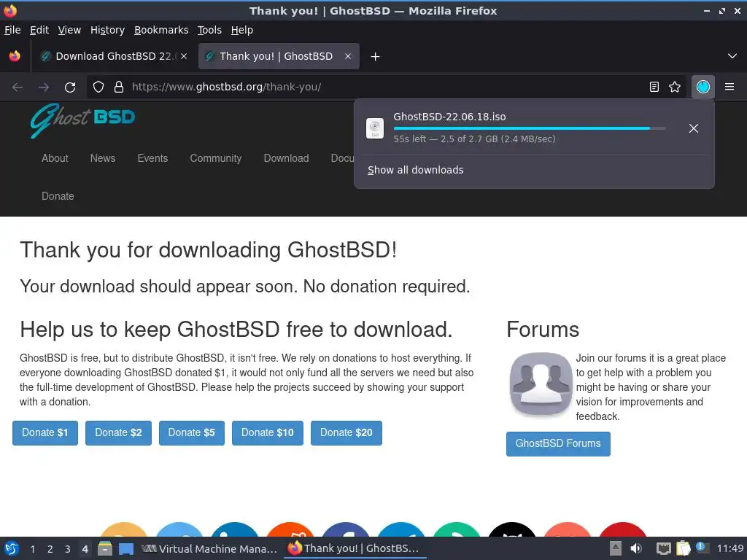Close the Thank you tab
Screen dimensions: 747x560
[348, 56]
